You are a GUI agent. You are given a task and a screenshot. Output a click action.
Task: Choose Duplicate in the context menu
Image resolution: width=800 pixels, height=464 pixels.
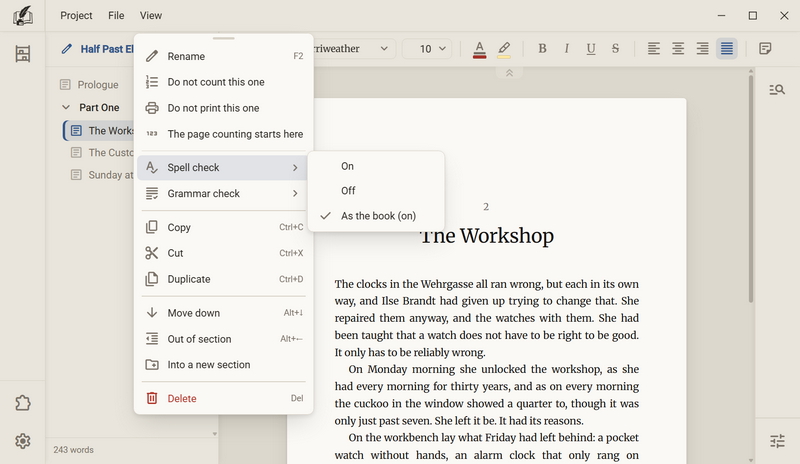(x=223, y=279)
